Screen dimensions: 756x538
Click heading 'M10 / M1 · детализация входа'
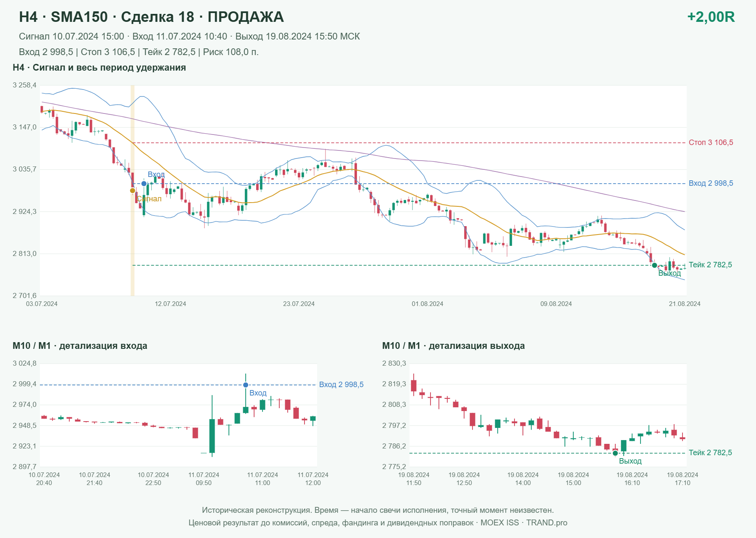[x=80, y=346]
